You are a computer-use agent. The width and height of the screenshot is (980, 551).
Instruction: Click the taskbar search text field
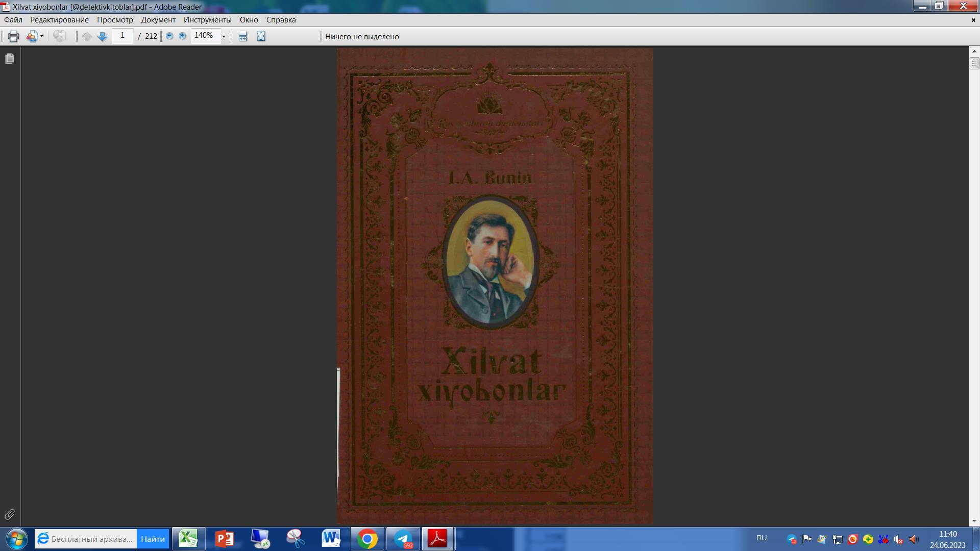click(86, 539)
